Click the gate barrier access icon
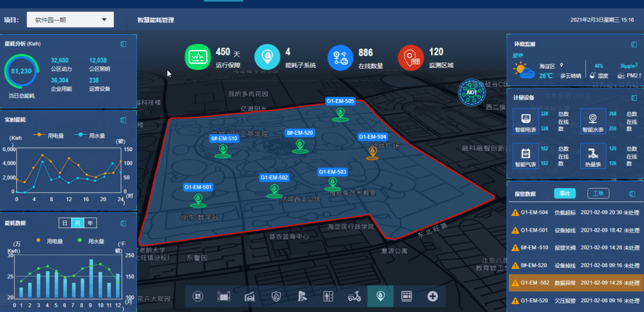 (223, 296)
